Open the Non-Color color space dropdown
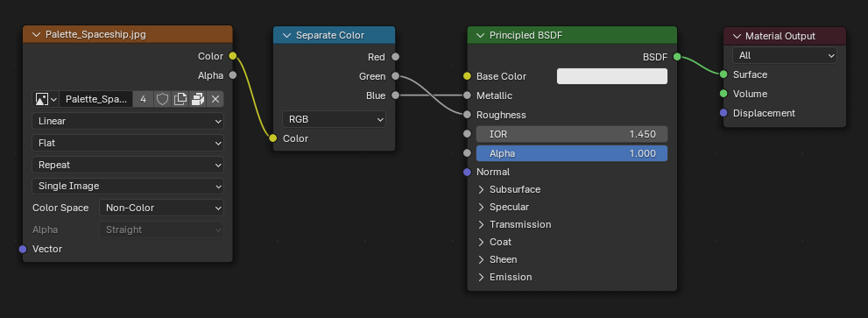The image size is (868, 318). 162,208
